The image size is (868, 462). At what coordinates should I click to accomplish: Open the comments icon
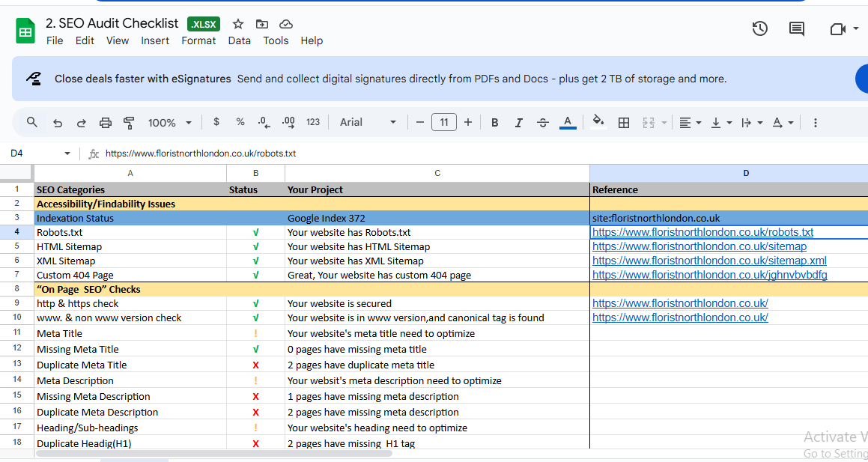797,28
